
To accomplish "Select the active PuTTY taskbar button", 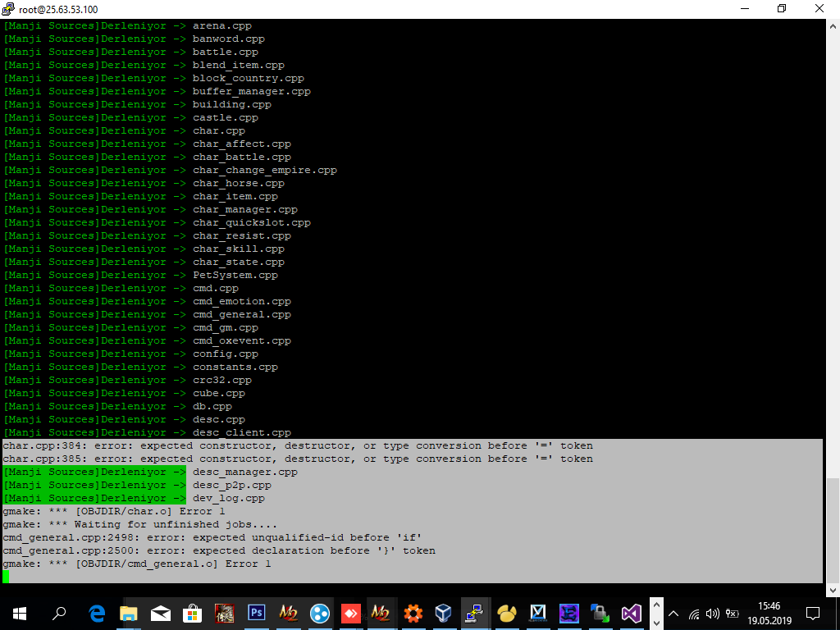I will [x=475, y=614].
